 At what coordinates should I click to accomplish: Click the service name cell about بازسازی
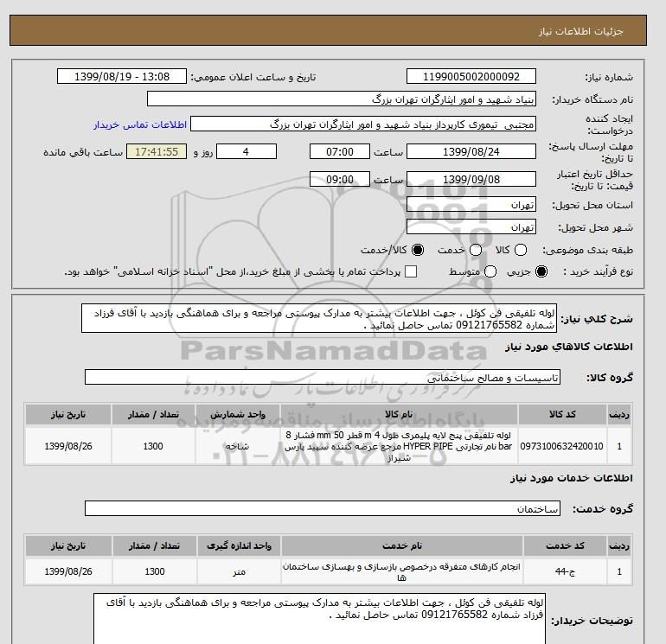401,571
